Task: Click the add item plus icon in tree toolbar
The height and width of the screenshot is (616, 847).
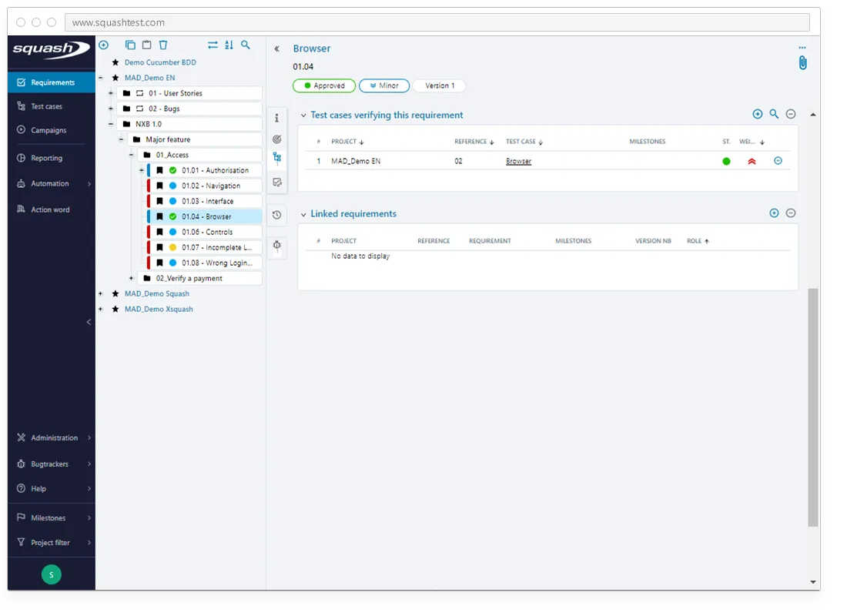Action: pos(104,45)
